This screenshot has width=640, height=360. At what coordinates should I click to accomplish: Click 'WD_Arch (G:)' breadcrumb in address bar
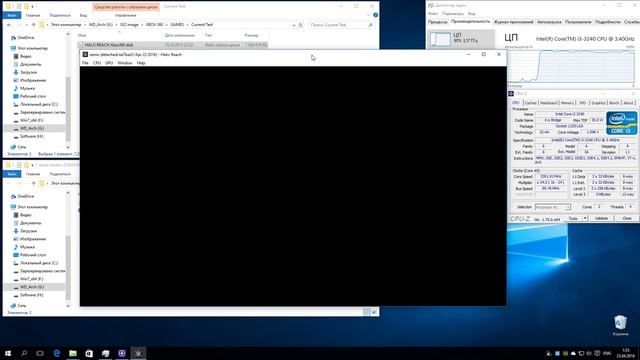click(x=100, y=25)
